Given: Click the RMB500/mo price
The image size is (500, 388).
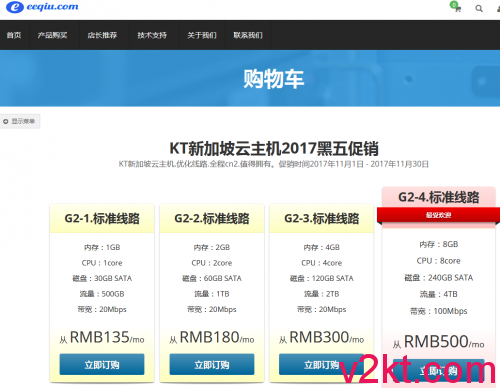Looking at the screenshot, I should point(439,342).
